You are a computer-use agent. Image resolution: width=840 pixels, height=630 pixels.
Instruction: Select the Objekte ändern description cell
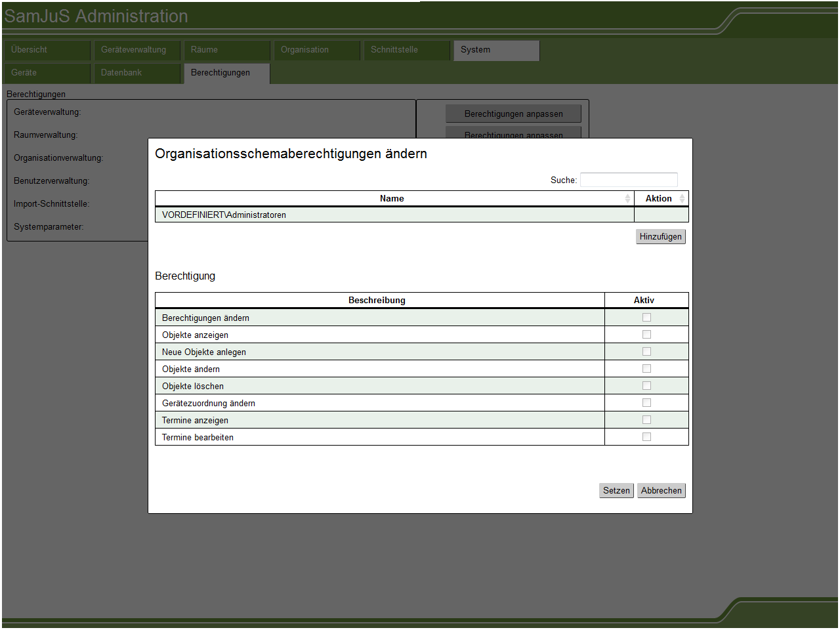click(380, 369)
